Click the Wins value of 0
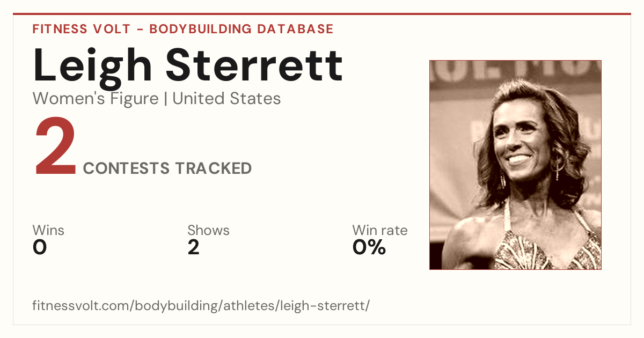644x338 pixels. (40, 247)
